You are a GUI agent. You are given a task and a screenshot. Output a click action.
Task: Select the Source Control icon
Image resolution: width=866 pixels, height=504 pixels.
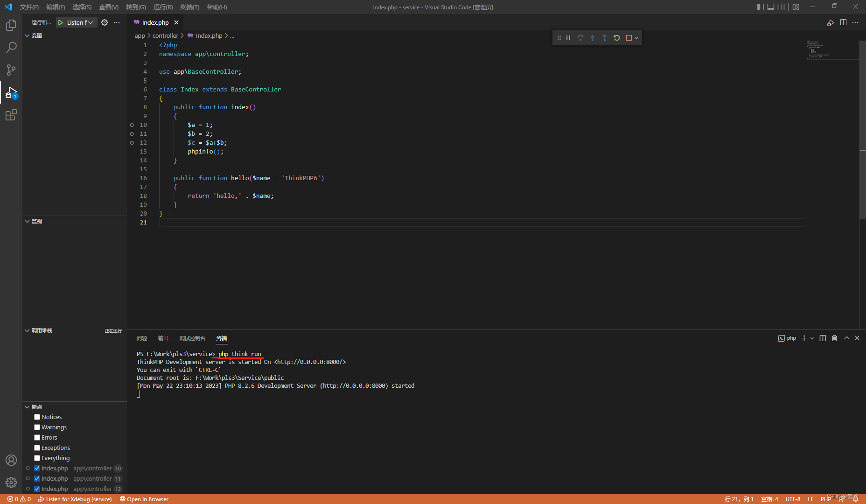(11, 70)
